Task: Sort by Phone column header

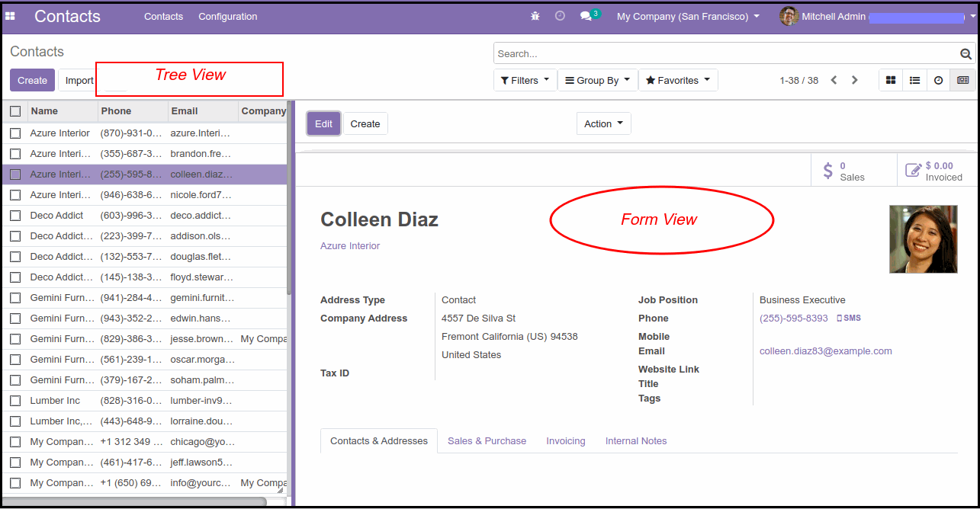Action: click(x=133, y=111)
